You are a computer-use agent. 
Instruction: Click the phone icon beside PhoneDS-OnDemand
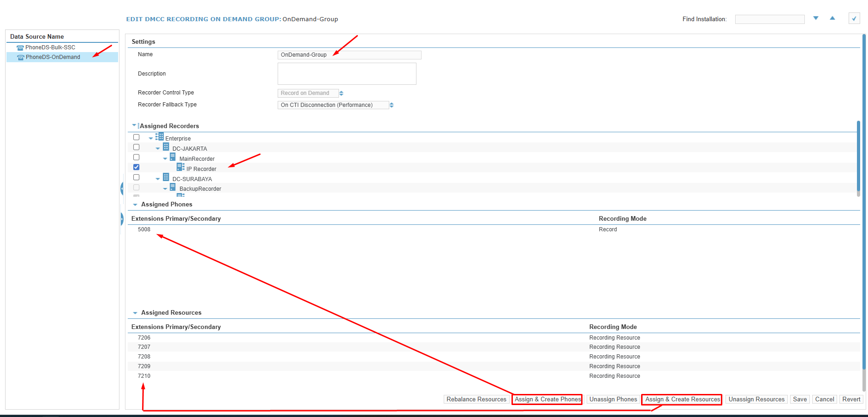click(x=20, y=57)
